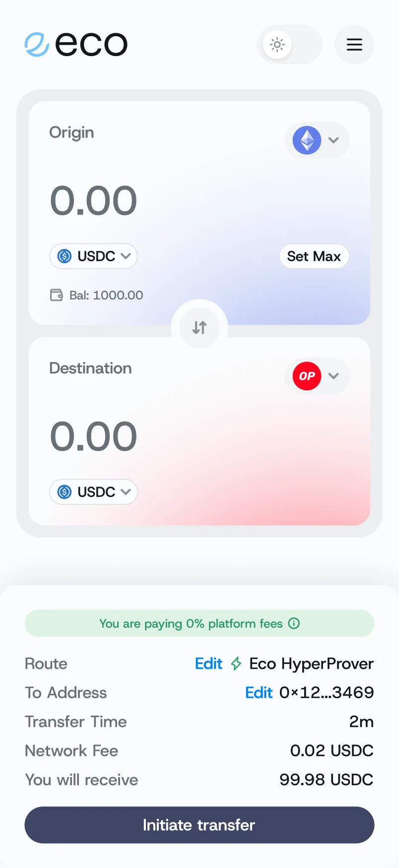Expand the destination chain dropdown chevron
The image size is (399, 868).
333,376
